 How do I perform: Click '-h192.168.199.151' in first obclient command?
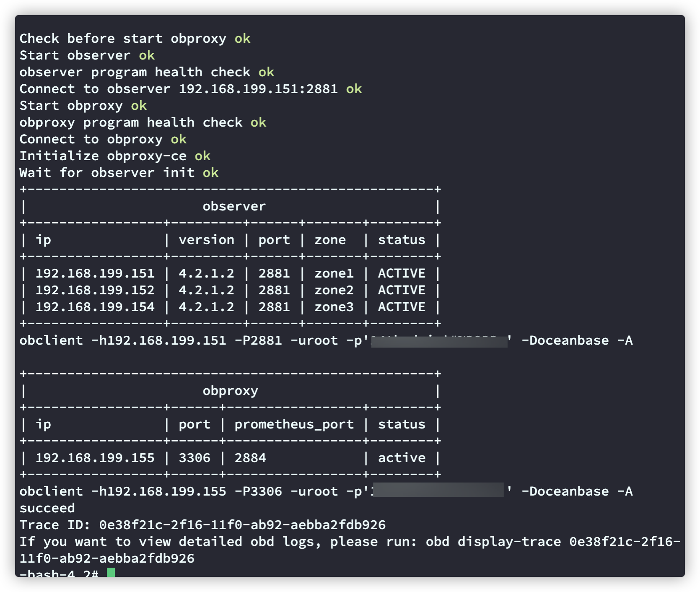point(158,340)
